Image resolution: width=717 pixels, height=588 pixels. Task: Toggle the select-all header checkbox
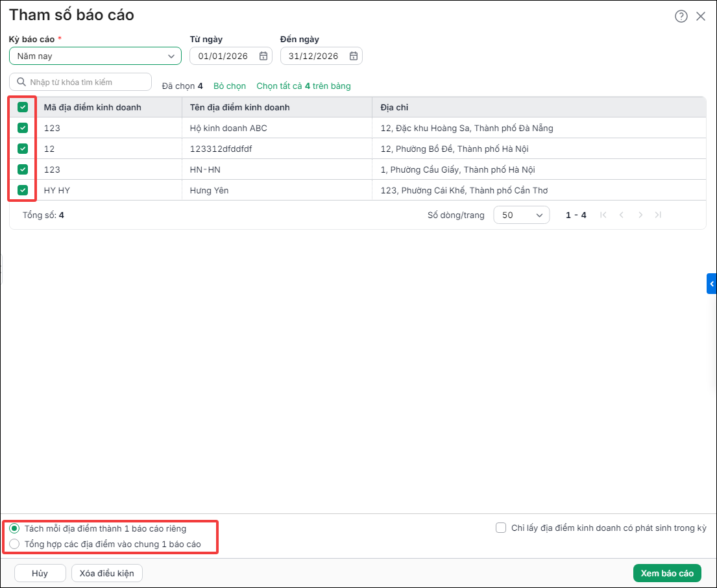23,107
